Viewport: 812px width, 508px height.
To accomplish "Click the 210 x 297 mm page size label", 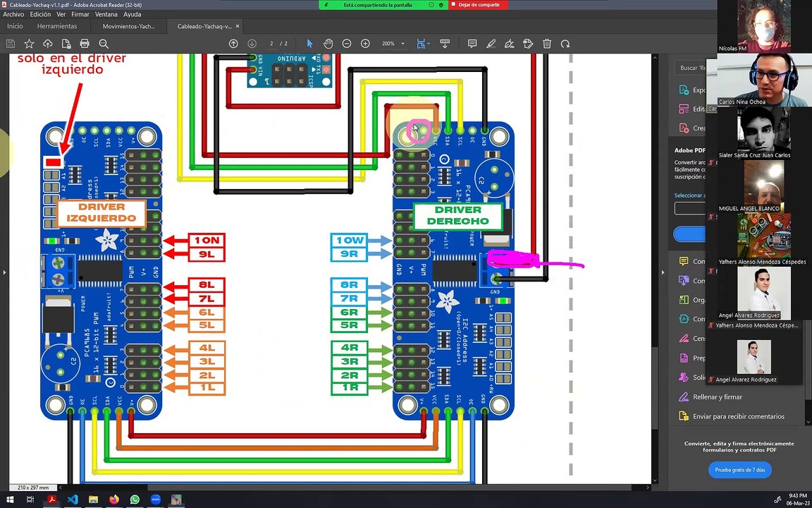I will click(x=33, y=488).
